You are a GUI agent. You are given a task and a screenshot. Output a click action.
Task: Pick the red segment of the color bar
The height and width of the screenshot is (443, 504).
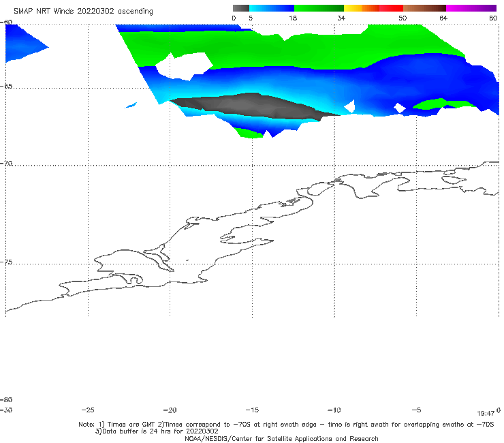(x=391, y=8)
